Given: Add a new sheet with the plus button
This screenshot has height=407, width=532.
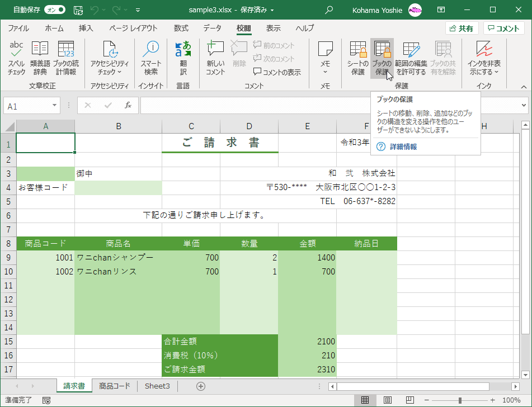Looking at the screenshot, I should [x=200, y=386].
